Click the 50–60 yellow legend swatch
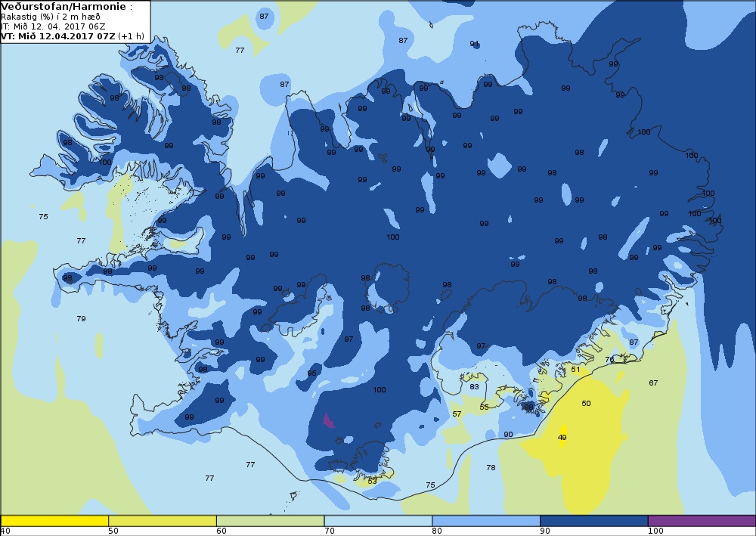756x536 pixels. point(163,521)
